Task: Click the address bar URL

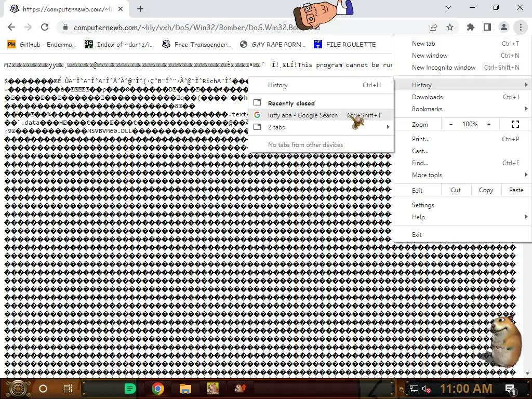Action: [x=197, y=28]
